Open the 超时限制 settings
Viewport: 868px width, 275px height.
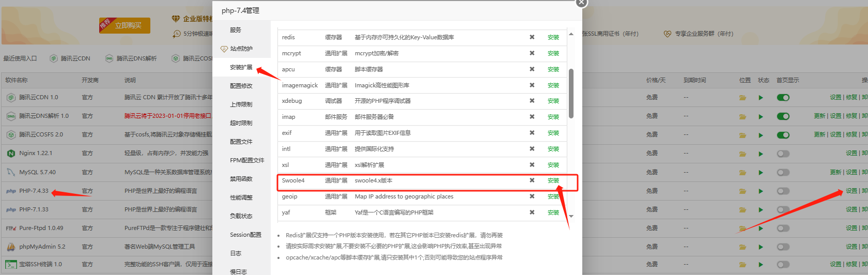241,123
